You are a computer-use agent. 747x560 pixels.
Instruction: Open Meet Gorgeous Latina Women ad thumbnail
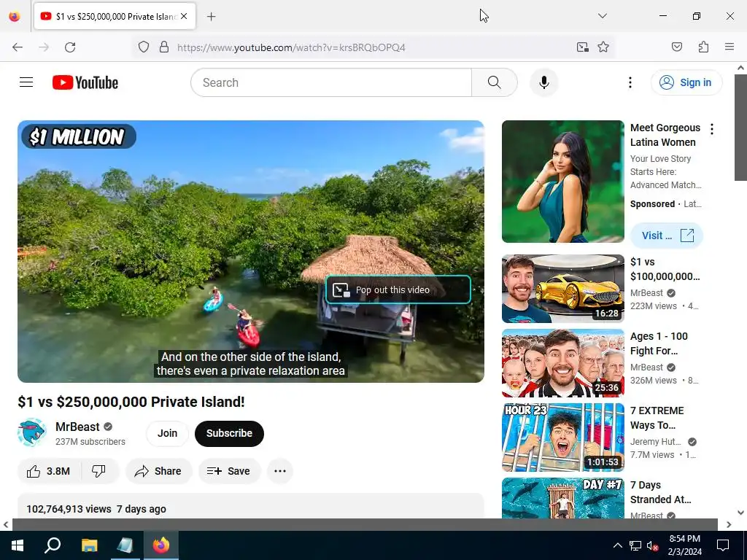pos(562,182)
